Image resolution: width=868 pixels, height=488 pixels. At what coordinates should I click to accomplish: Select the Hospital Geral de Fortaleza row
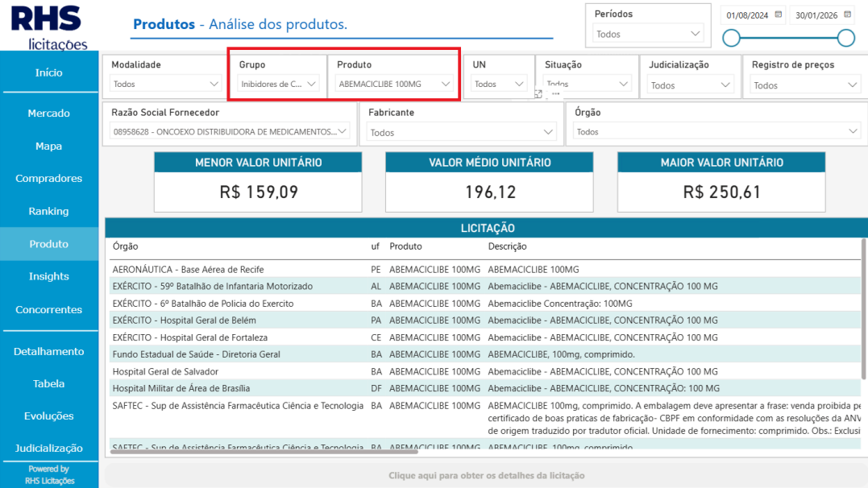pyautogui.click(x=485, y=337)
